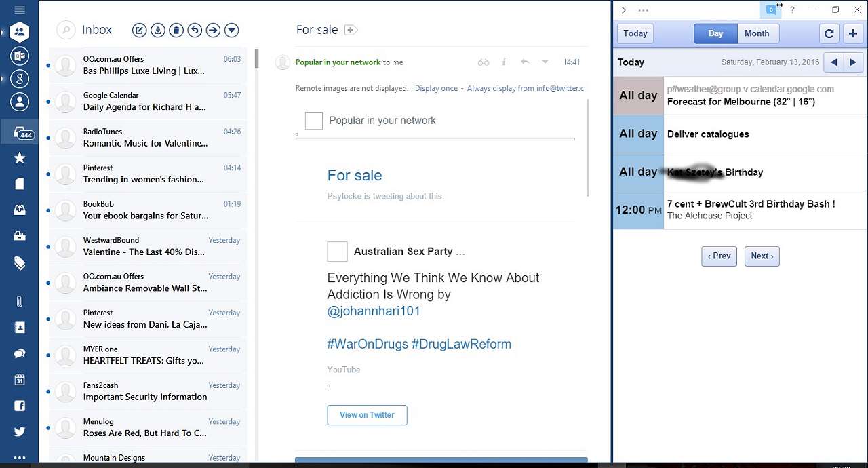The height and width of the screenshot is (468, 868).
Task: Click the Today button in calendar
Action: point(635,33)
